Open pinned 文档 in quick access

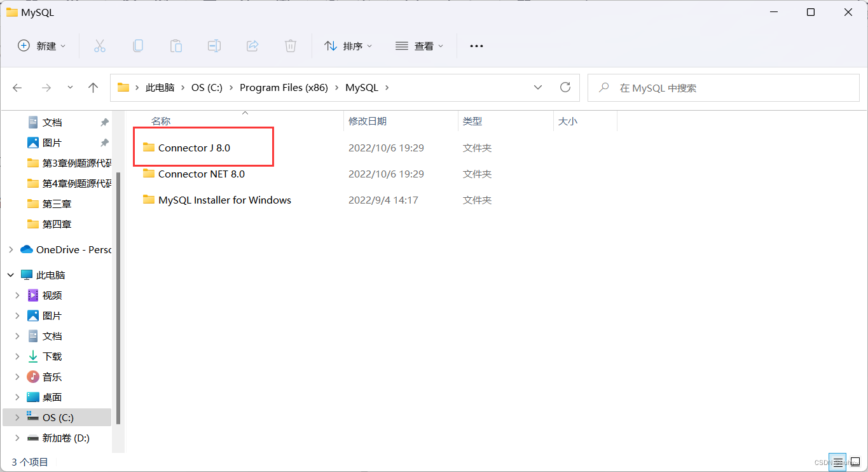52,122
